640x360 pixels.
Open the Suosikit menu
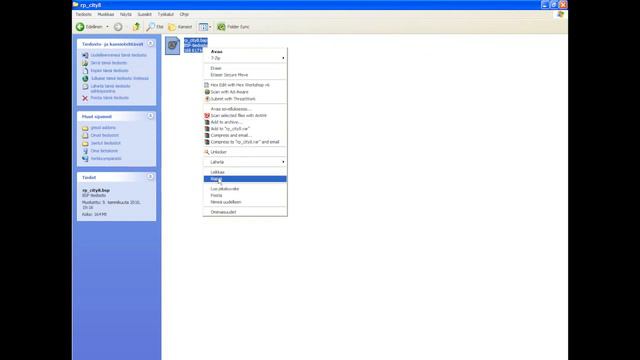tap(144, 14)
